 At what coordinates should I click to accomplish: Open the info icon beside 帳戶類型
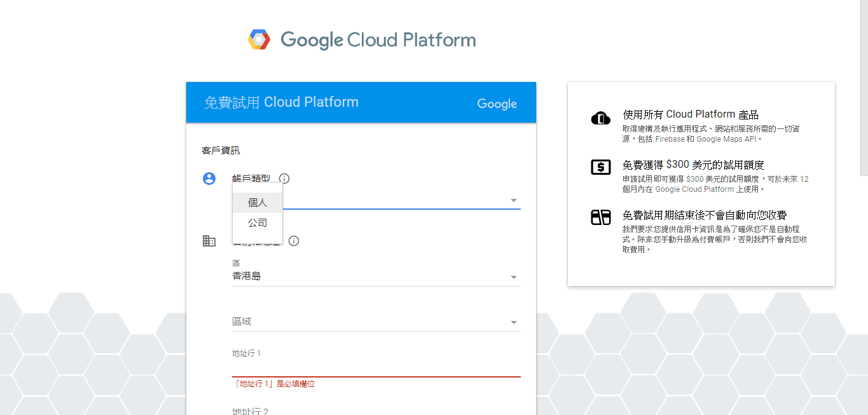(x=284, y=179)
